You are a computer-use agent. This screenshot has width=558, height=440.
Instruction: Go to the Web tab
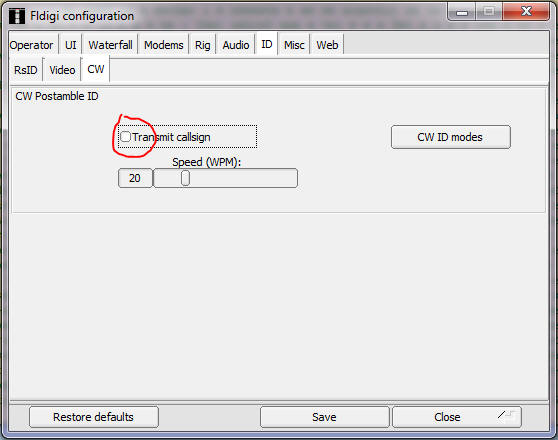tap(327, 45)
